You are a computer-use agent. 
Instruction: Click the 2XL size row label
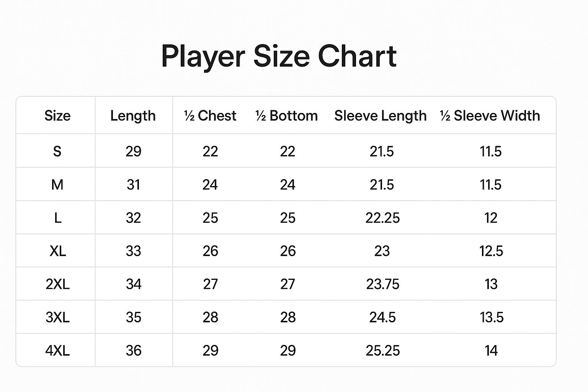pos(57,284)
